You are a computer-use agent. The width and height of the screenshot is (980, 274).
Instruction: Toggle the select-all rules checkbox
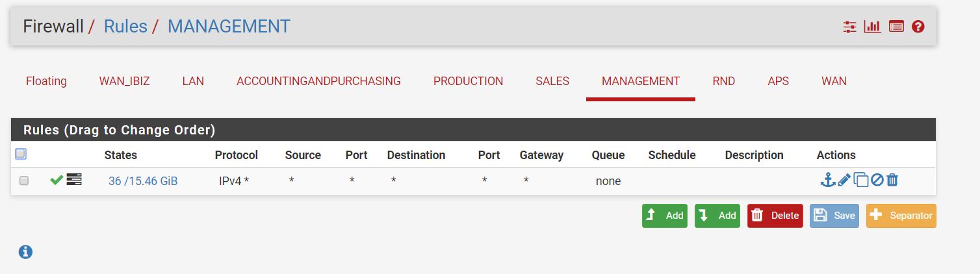coord(20,154)
